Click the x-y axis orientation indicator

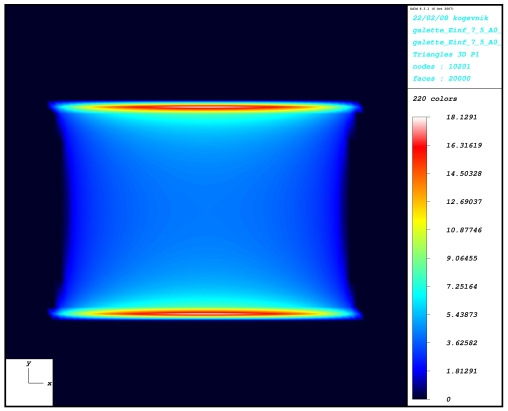pyautogui.click(x=29, y=382)
